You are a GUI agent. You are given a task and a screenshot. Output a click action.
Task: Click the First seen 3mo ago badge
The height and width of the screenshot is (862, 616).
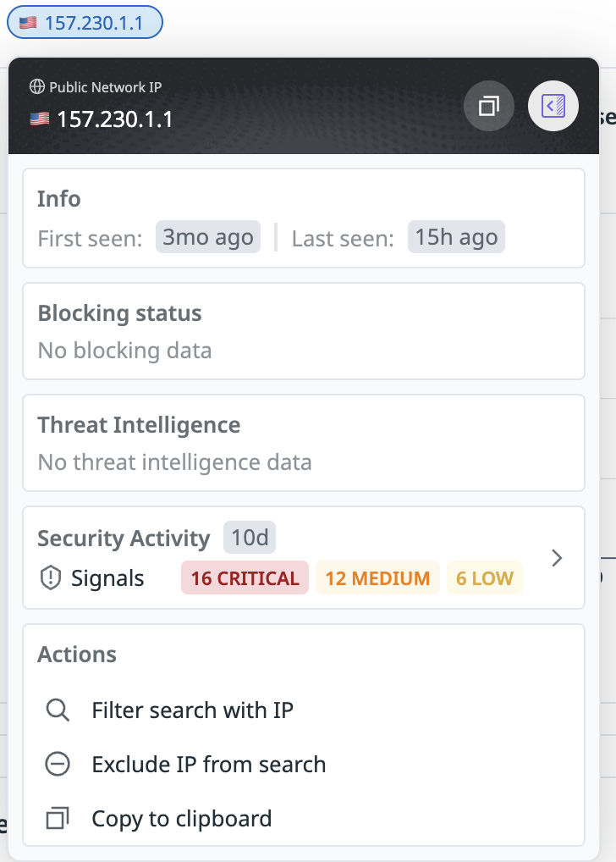[x=207, y=238]
